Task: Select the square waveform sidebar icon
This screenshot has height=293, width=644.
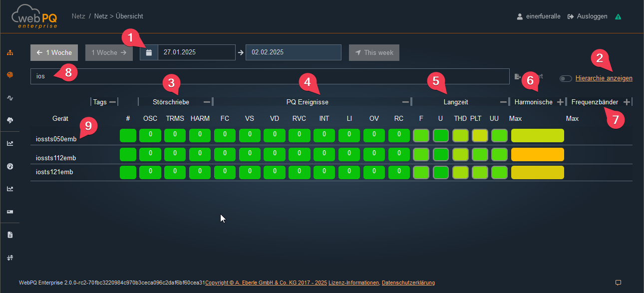Action: click(10, 98)
